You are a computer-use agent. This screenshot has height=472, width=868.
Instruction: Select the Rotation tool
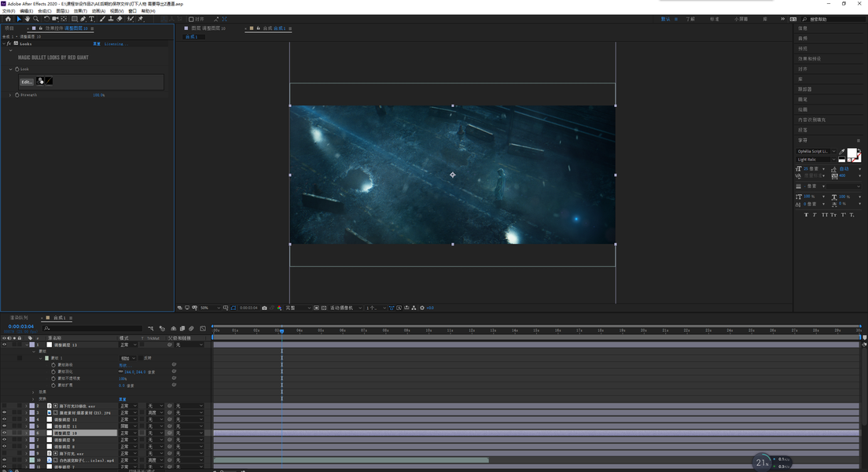coord(46,19)
